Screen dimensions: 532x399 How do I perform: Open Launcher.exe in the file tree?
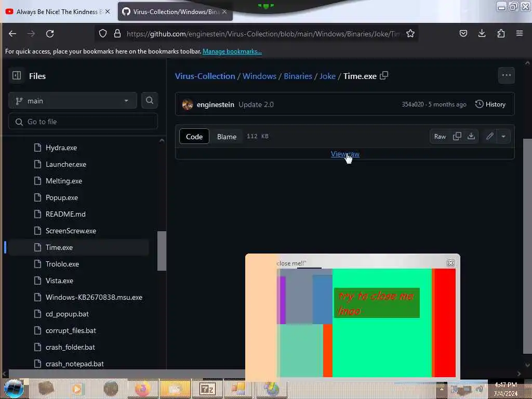(x=66, y=165)
